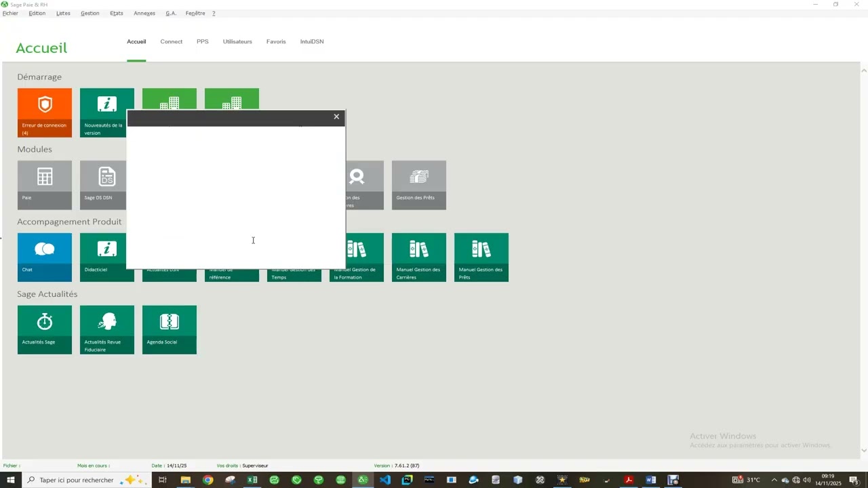
Task: Open the Etats menu
Action: coord(117,13)
